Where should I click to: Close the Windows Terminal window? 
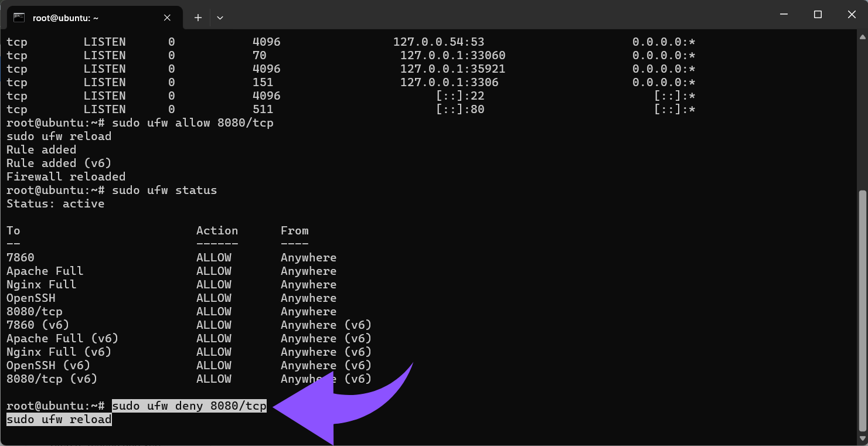pos(852,15)
